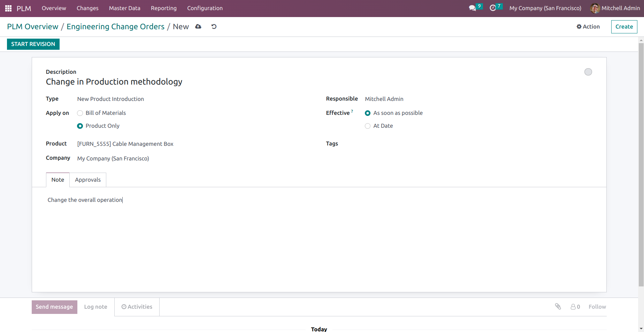Open the Master Data menu
The height and width of the screenshot is (332, 644).
(x=124, y=8)
